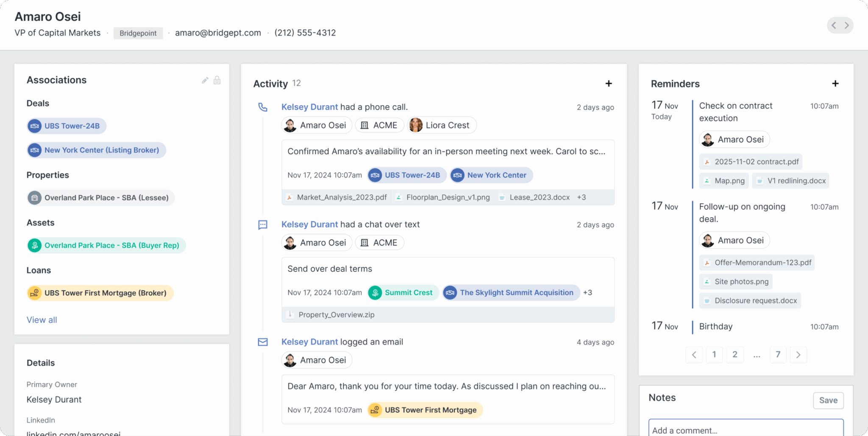Screen dimensions: 868x436
Task: Click the plus icon to add a Reminder
Action: [835, 83]
